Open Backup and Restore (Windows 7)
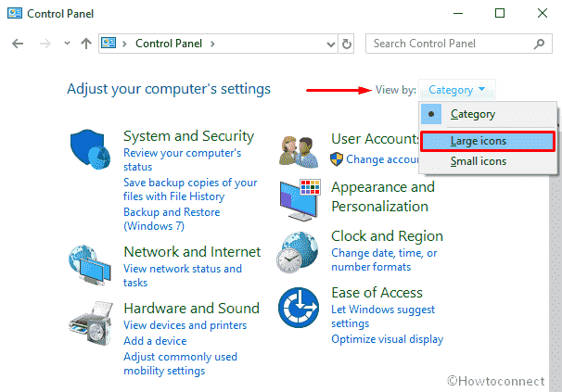This screenshot has width=562, height=392. point(172,219)
